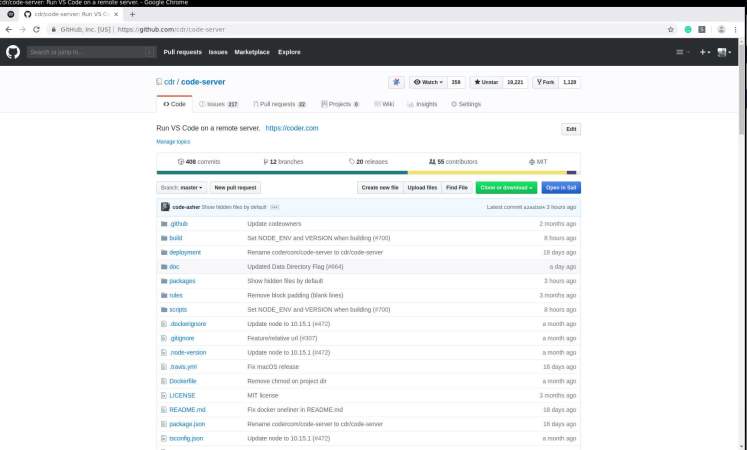
Task: View the 20 releases
Action: [x=368, y=162]
